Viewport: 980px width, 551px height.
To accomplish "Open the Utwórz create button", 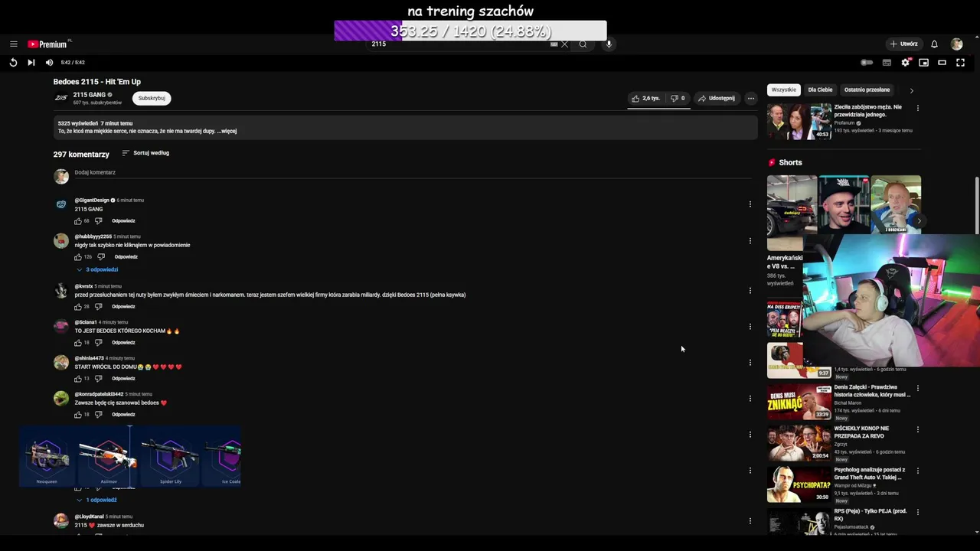I will [904, 44].
